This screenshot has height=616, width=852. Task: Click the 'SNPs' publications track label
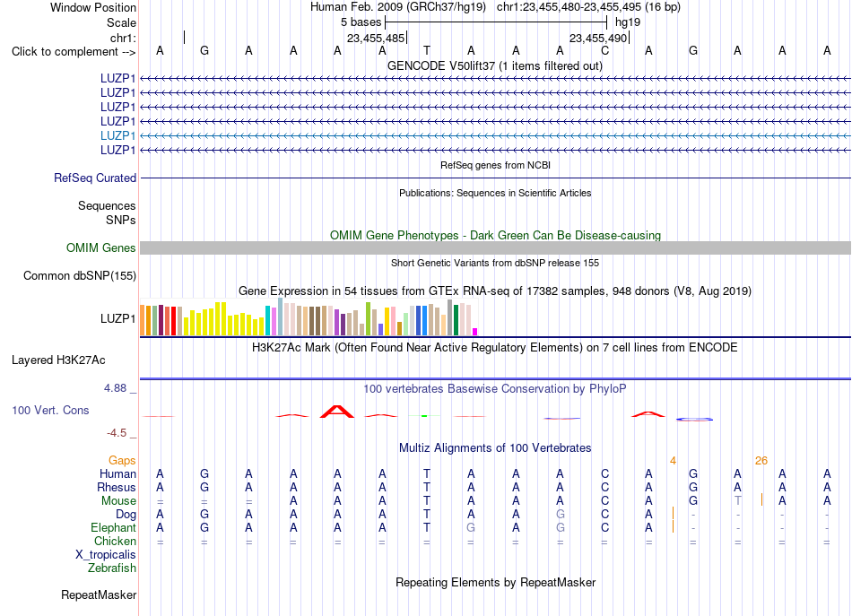click(x=121, y=220)
